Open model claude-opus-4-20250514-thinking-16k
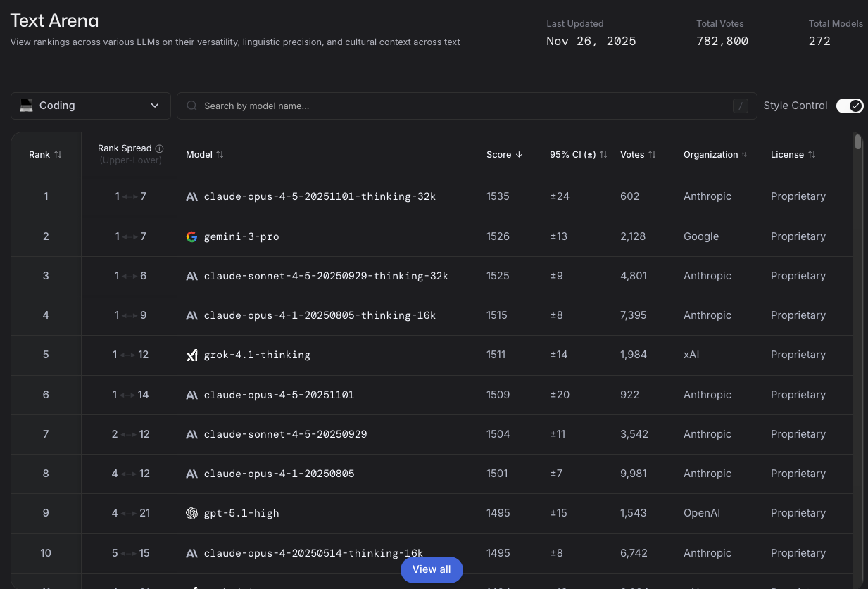Screen dimensions: 868x589 click(x=313, y=553)
